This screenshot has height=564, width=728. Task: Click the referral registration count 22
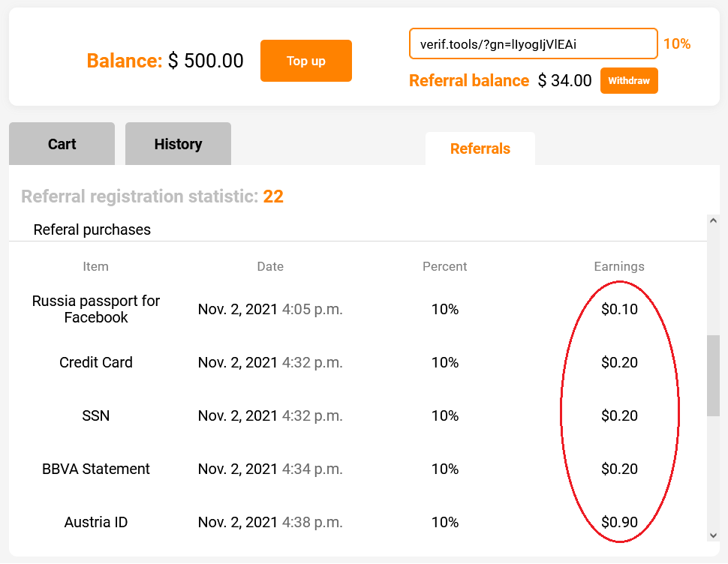(x=273, y=196)
